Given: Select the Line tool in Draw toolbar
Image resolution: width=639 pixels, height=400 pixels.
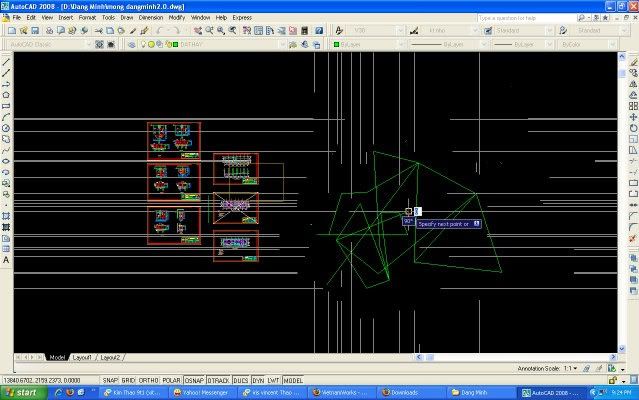Looking at the screenshot, I should (6, 62).
